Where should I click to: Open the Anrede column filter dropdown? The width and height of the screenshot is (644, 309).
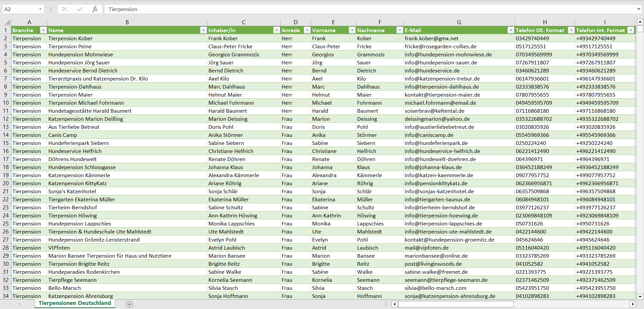(x=307, y=30)
